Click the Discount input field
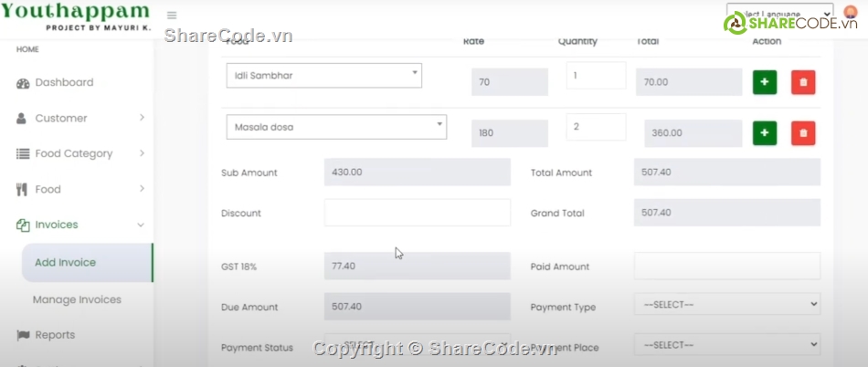 [x=418, y=212]
